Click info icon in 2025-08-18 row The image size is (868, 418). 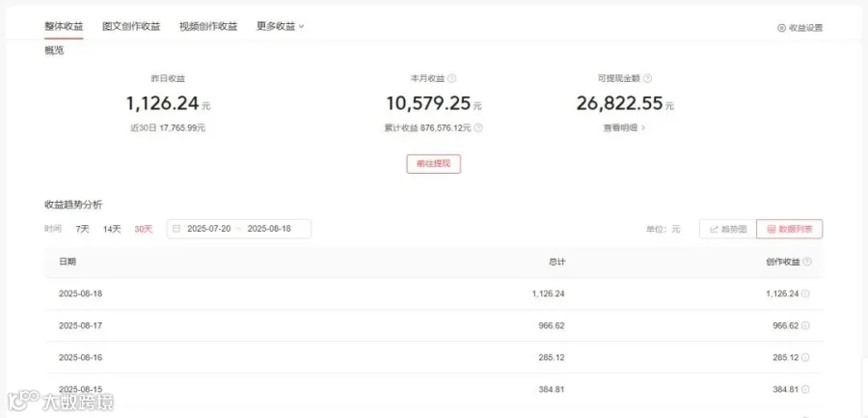click(x=805, y=293)
